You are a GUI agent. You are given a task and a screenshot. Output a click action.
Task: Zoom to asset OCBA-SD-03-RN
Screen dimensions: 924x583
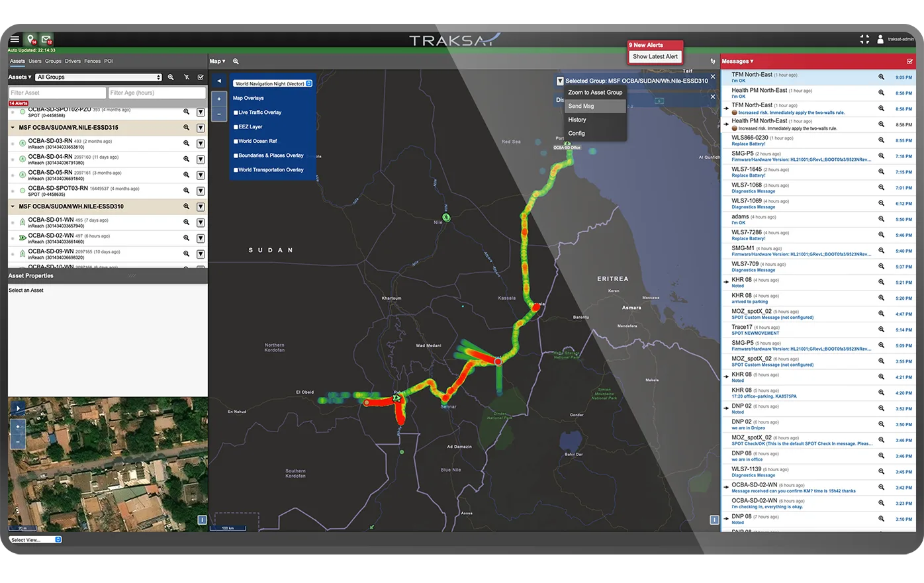(x=187, y=144)
